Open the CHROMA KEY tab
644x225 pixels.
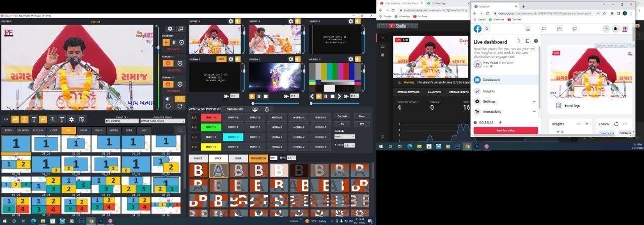point(235,109)
